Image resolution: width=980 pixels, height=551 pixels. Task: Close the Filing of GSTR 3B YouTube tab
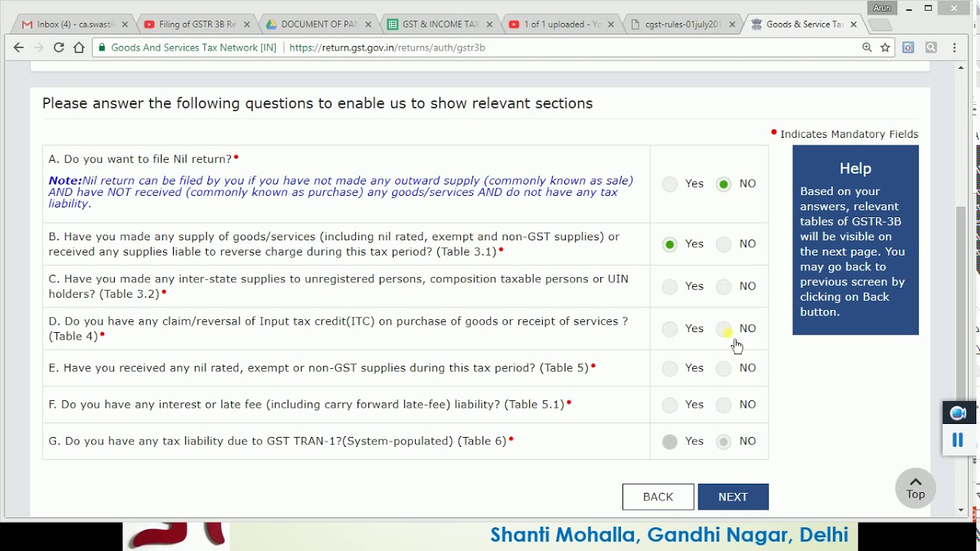[x=247, y=24]
